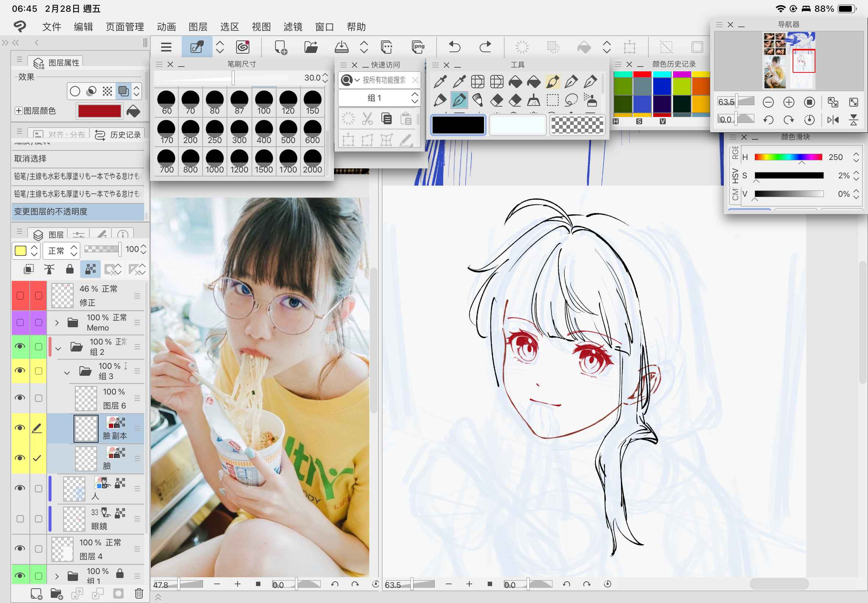This screenshot has width=868, height=603.
Task: Select the lasso selection tool
Action: click(x=571, y=100)
